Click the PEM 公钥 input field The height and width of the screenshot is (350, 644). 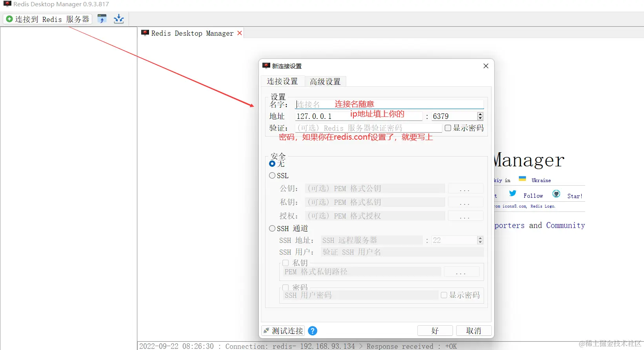coord(375,188)
